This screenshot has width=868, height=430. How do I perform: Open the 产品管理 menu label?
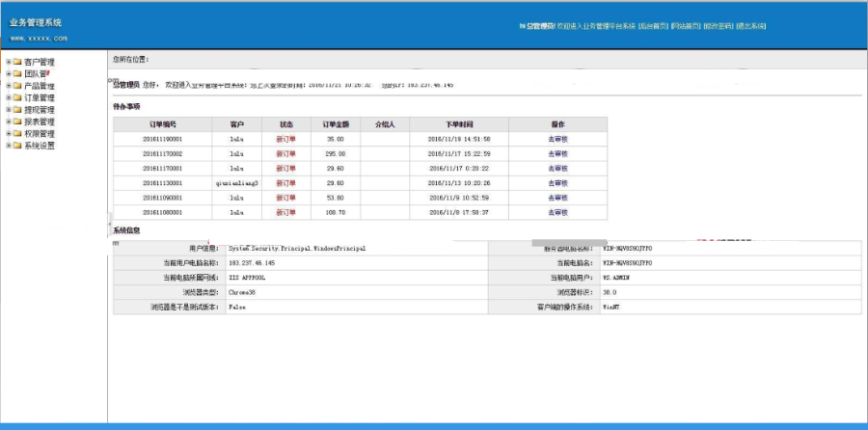[x=40, y=87]
